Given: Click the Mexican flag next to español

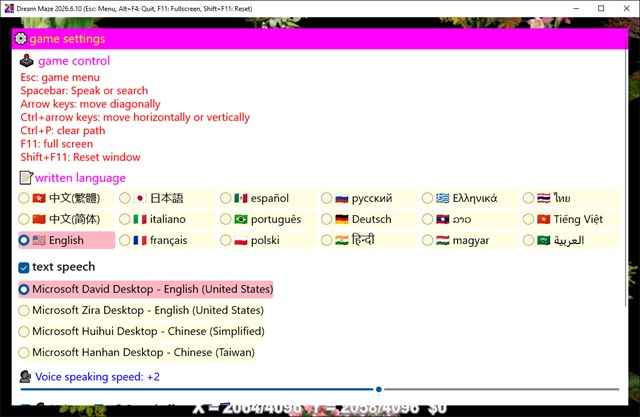Looking at the screenshot, I should (x=241, y=198).
